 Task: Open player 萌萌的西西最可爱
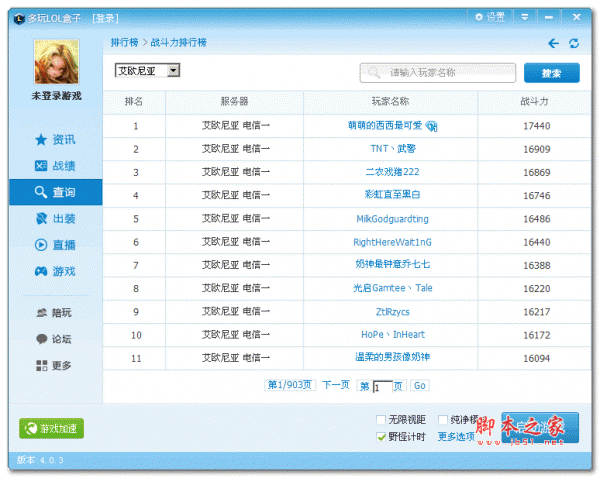point(385,126)
